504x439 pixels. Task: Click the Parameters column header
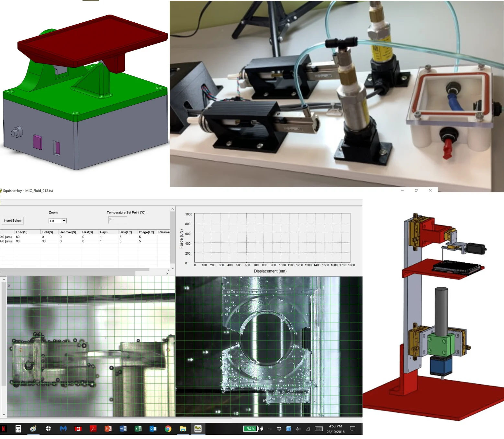click(x=164, y=232)
